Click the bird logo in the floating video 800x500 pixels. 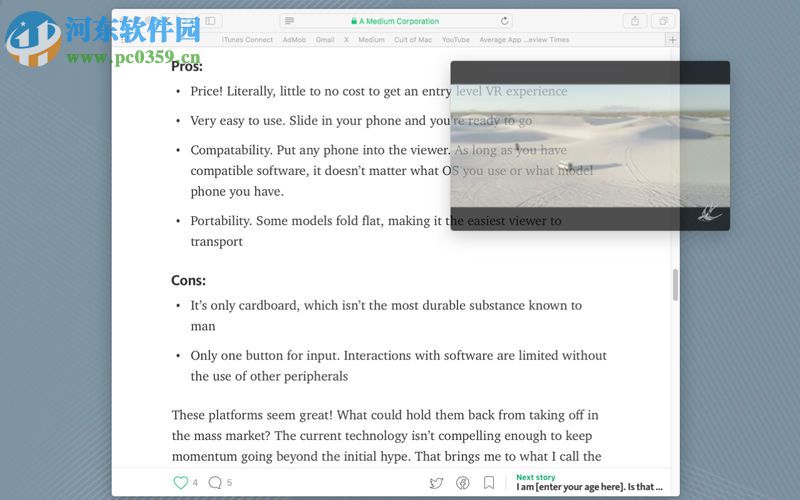709,213
